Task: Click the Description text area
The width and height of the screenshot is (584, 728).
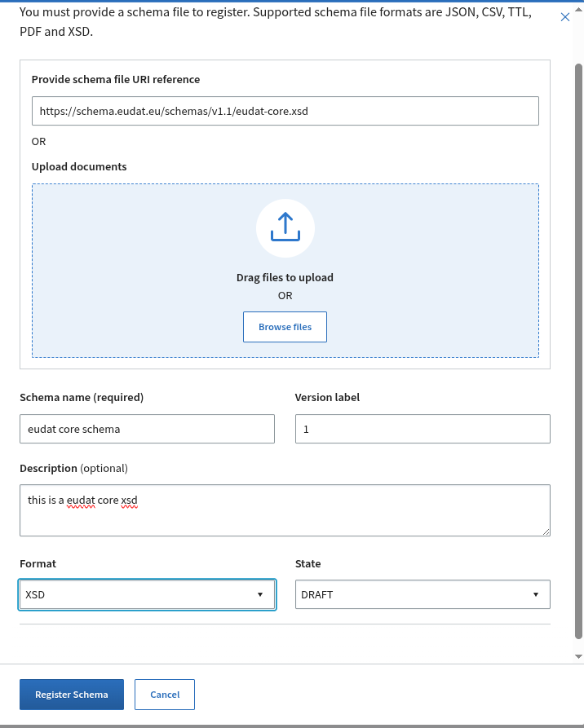Action: point(285,510)
